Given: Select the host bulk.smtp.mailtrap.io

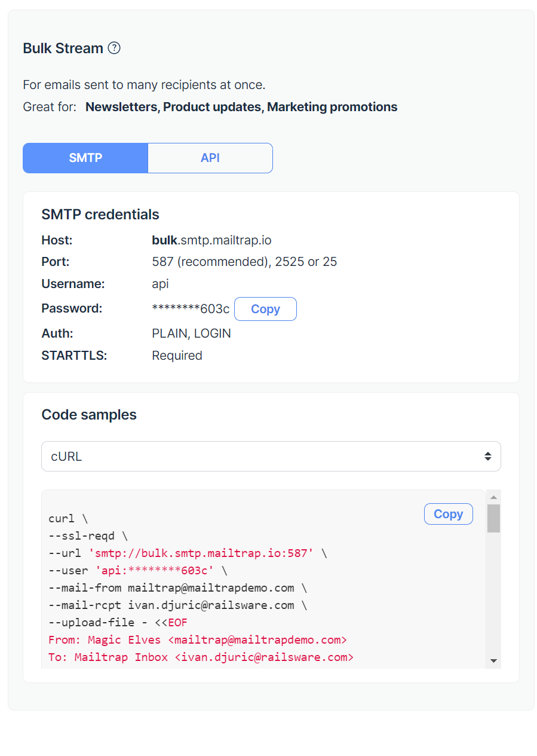Looking at the screenshot, I should (x=211, y=240).
